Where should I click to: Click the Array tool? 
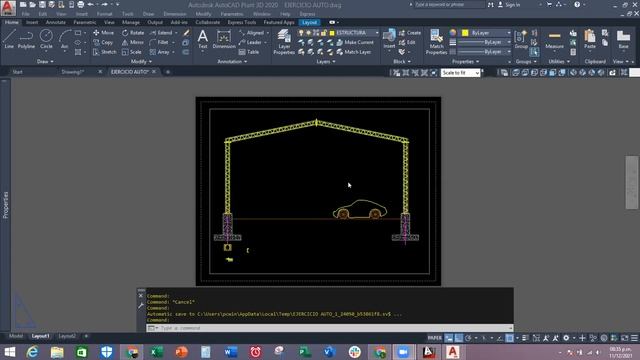160,52
